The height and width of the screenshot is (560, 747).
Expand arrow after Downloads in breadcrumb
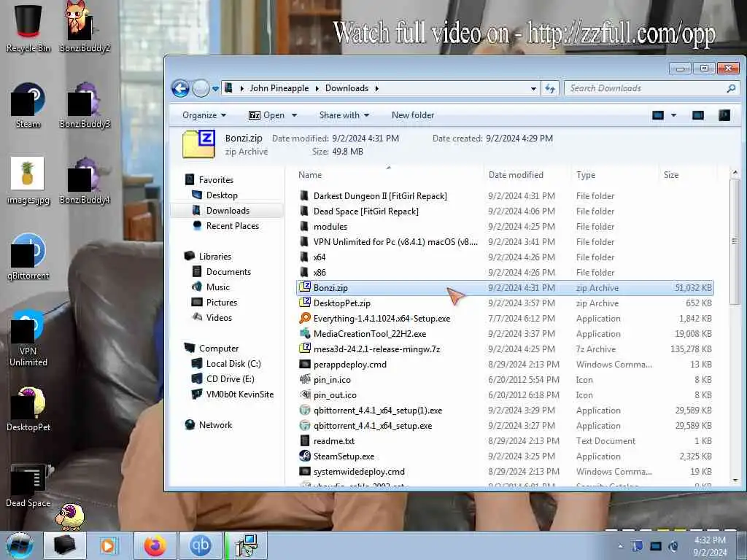(x=377, y=88)
